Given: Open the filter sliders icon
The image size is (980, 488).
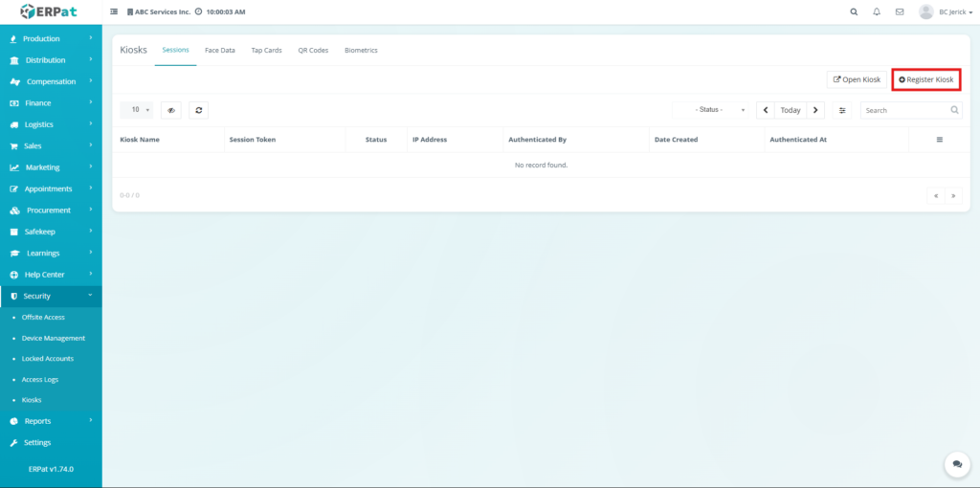Looking at the screenshot, I should [x=842, y=110].
